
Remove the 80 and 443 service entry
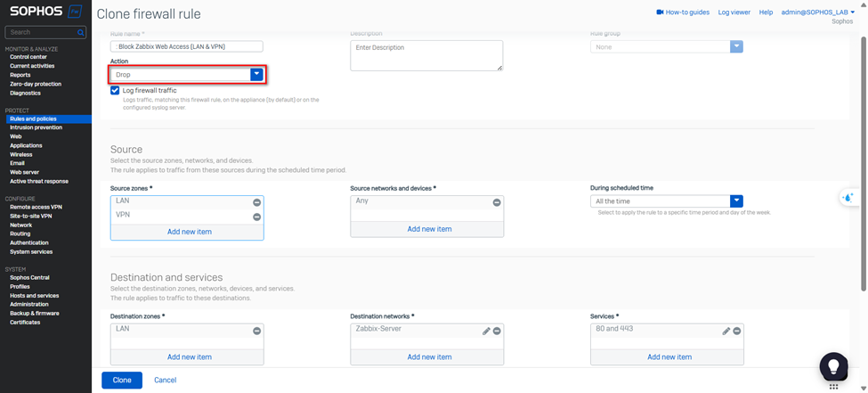737,331
